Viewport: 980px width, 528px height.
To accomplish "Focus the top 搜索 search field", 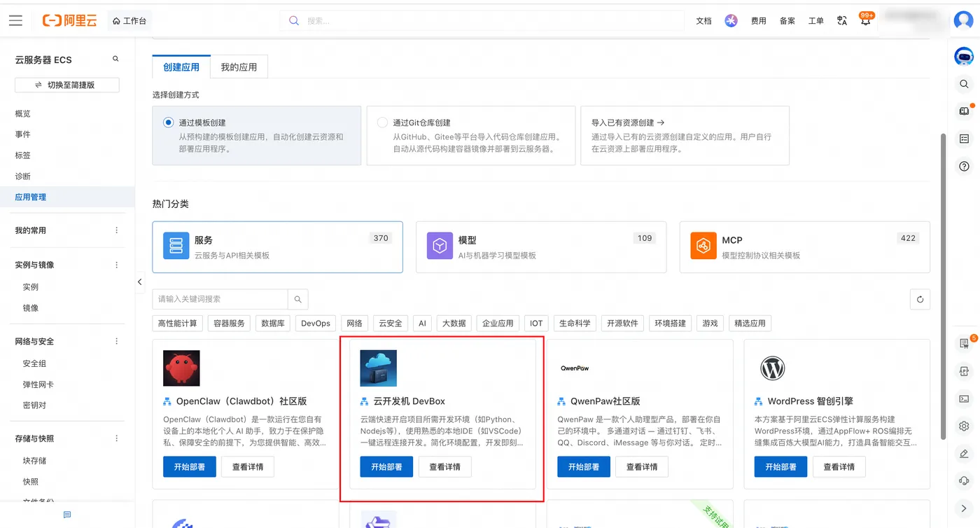I will 482,21.
